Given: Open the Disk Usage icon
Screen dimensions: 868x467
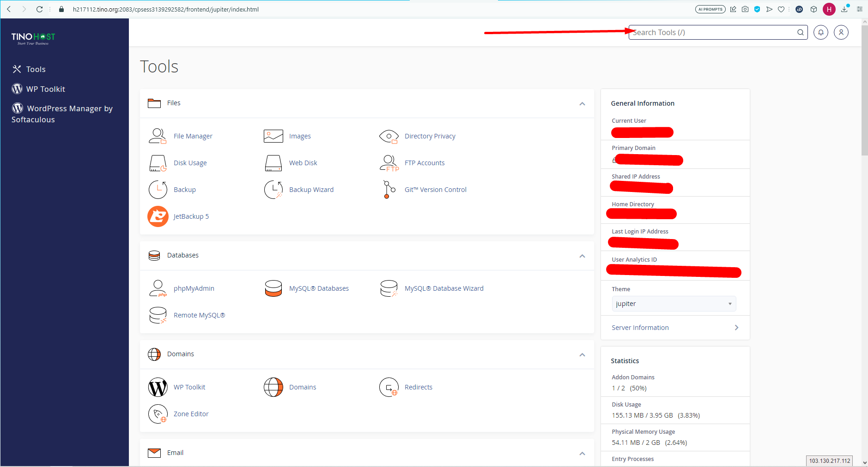Looking at the screenshot, I should (158, 163).
